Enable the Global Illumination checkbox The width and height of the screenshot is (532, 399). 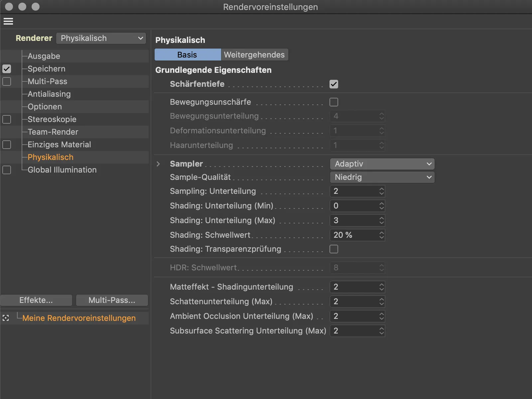coord(6,170)
